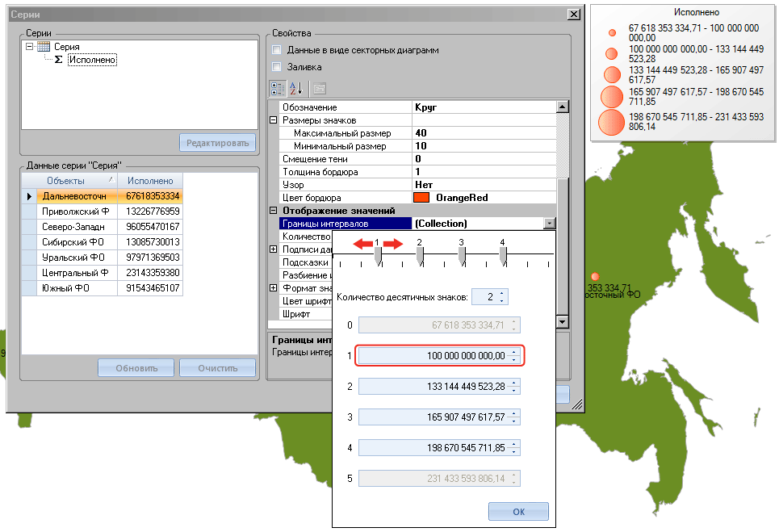
Task: Open the 'Границы интервалов' collection dropdown
Action: pyautogui.click(x=550, y=224)
